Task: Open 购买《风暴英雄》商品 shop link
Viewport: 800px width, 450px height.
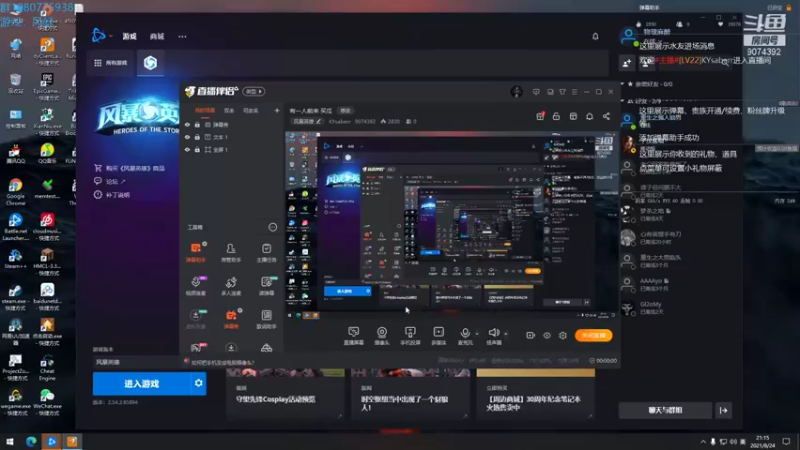Action: pyautogui.click(x=130, y=168)
